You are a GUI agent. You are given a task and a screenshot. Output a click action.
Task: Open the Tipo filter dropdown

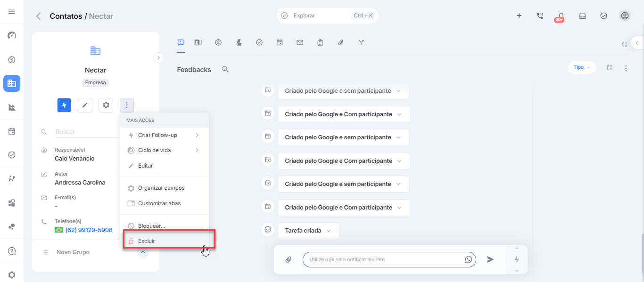pyautogui.click(x=582, y=67)
